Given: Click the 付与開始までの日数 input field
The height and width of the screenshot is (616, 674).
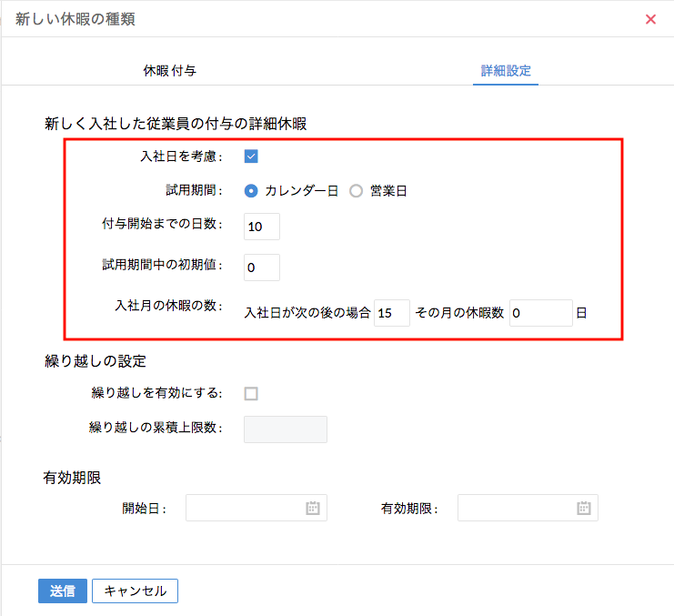Looking at the screenshot, I should [262, 227].
